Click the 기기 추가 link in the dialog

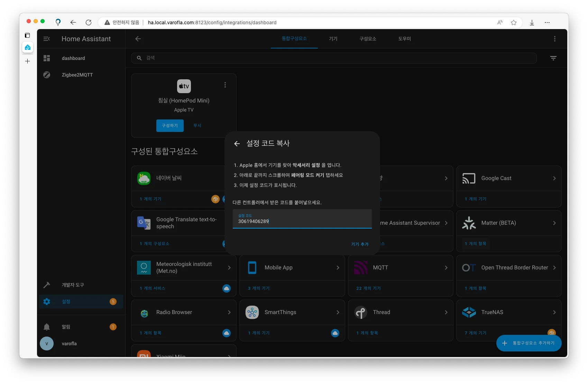click(x=359, y=244)
